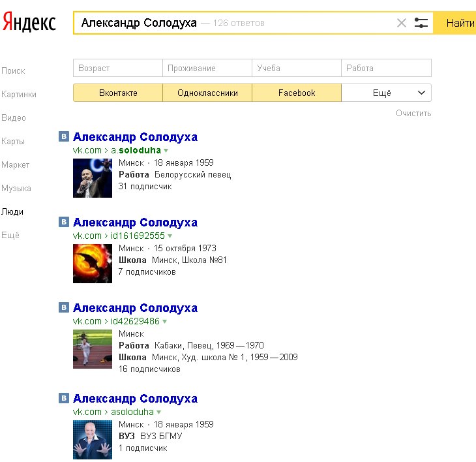Open result title above vk.com a.soloduha
The height and width of the screenshot is (462, 476).
(x=135, y=137)
